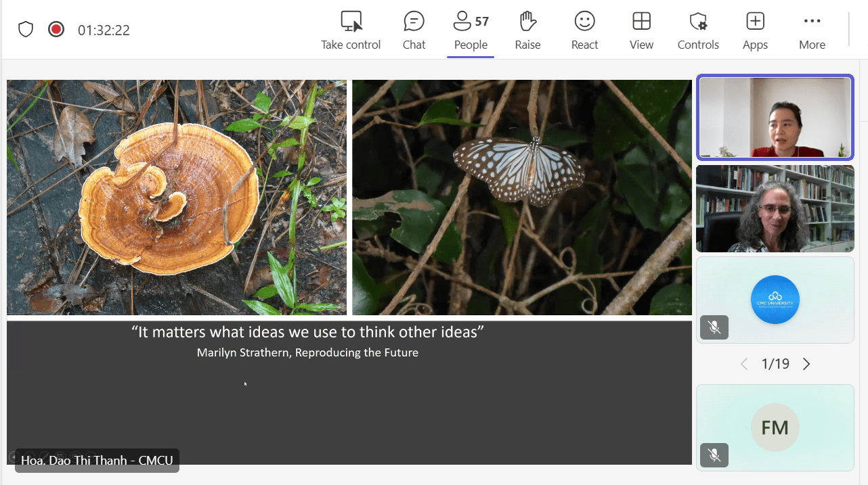Raise your hand in the meeting
Image resolution: width=868 pixels, height=485 pixels.
pos(527,30)
